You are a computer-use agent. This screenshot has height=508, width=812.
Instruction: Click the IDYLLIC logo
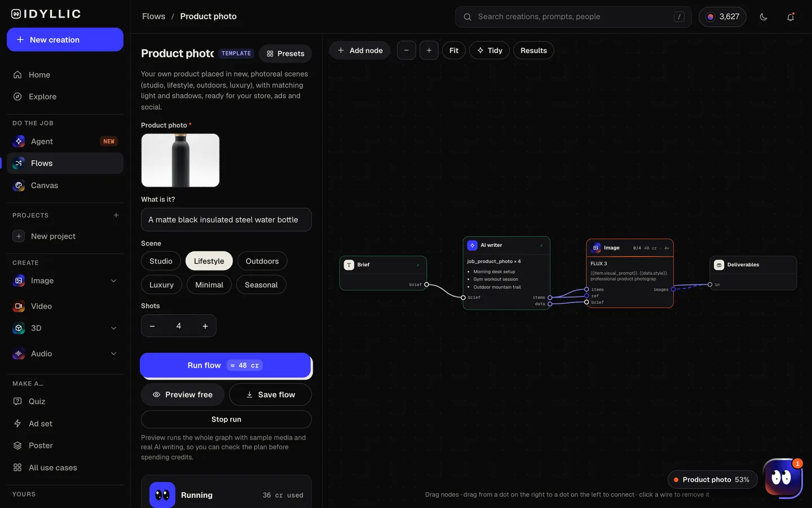click(46, 14)
